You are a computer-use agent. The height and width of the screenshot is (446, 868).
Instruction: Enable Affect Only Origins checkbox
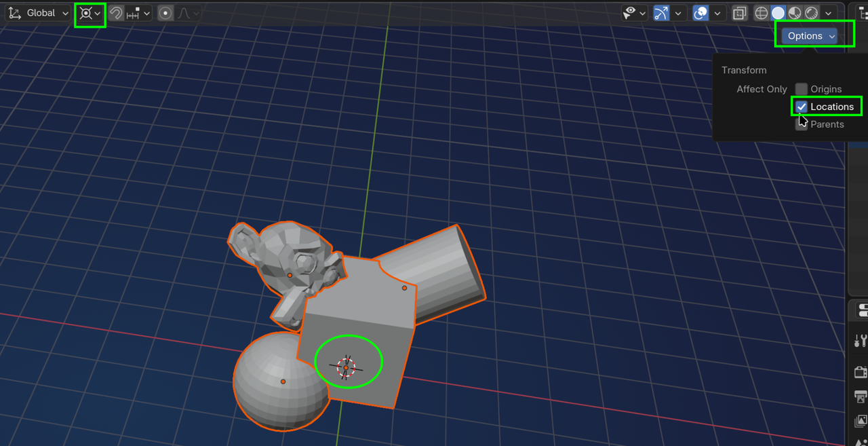802,89
